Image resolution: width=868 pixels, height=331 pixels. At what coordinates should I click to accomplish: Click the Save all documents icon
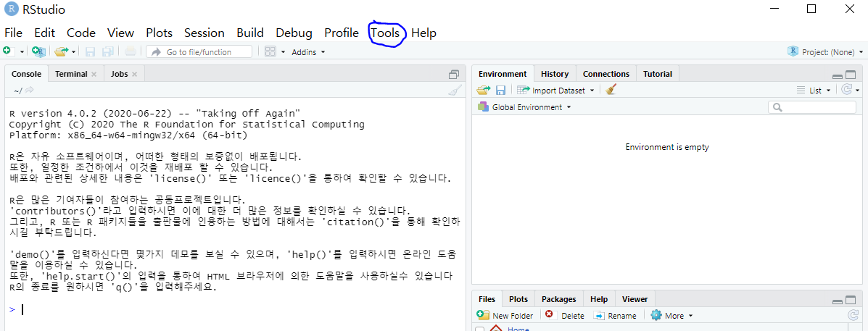[107, 51]
